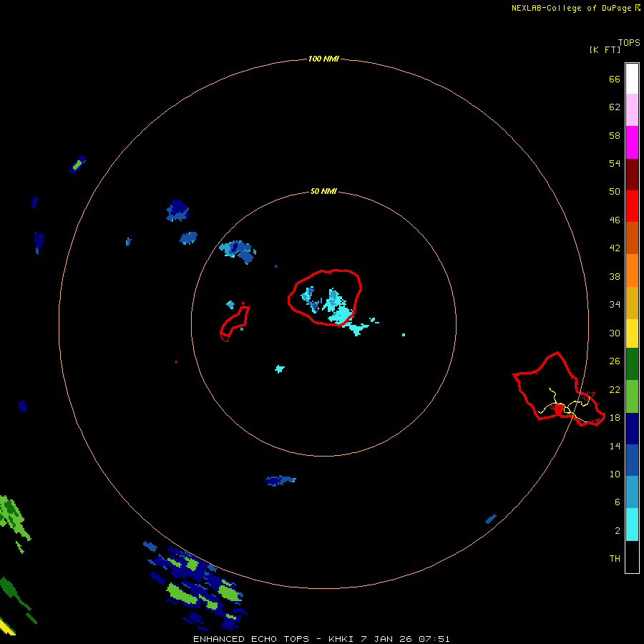Click the legend value "14"
This screenshot has width=644, height=644.
point(615,446)
